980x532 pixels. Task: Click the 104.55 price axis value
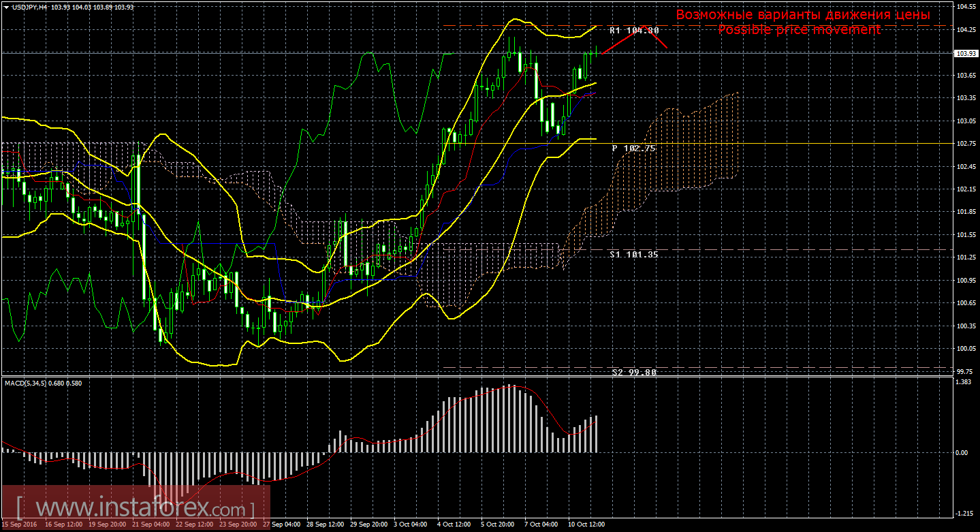tap(964, 7)
